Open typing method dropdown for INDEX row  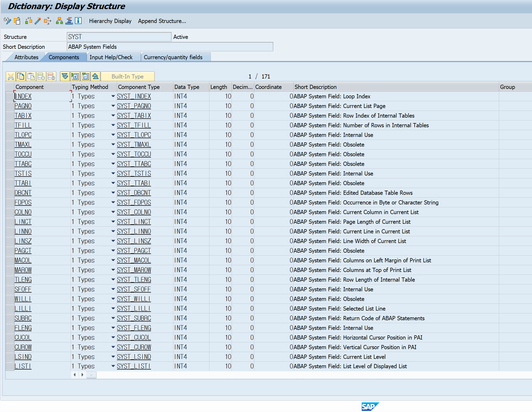(113, 96)
